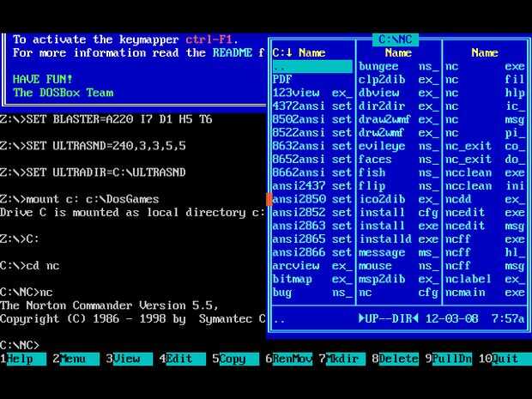
Task: Select file dir2dir ex_
Action: [x=399, y=106]
